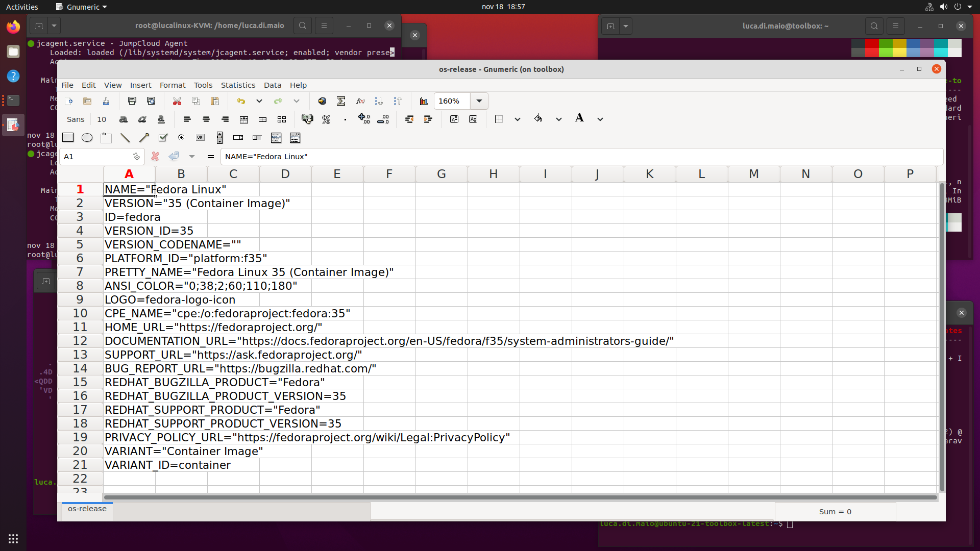Redo the undone action
980x551 pixels.
pos(278,101)
